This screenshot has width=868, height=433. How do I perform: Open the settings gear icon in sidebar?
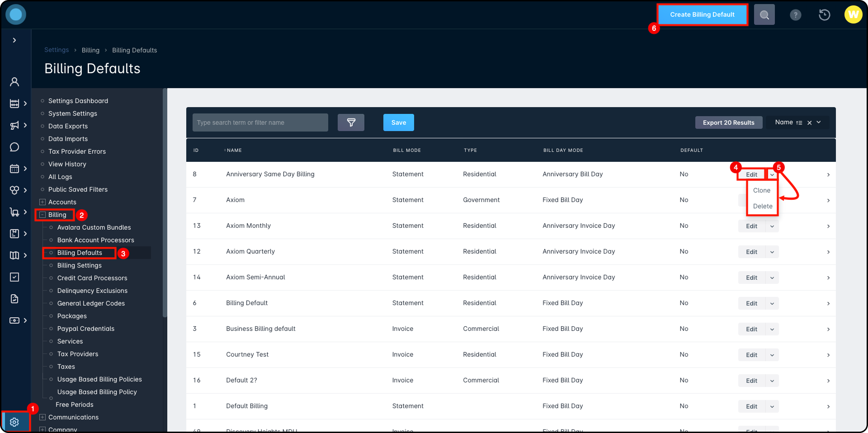tap(14, 422)
